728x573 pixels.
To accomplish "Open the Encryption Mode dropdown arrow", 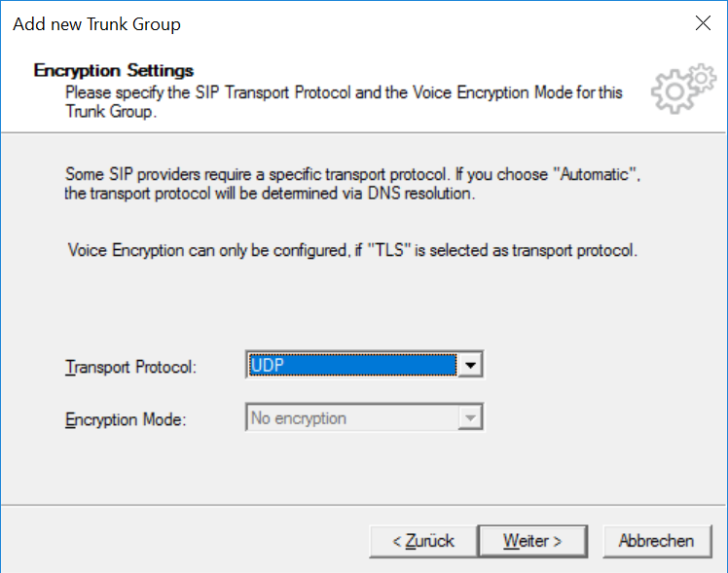I will 470,417.
